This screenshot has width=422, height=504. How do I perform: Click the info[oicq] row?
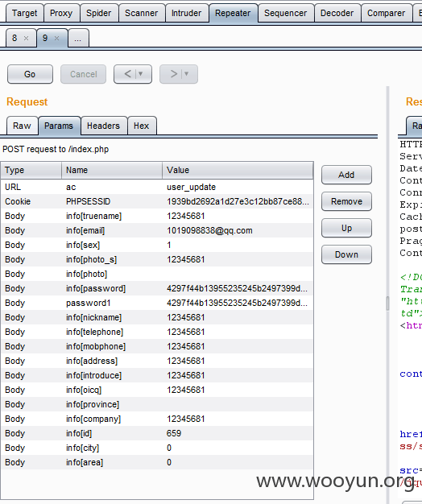157,390
